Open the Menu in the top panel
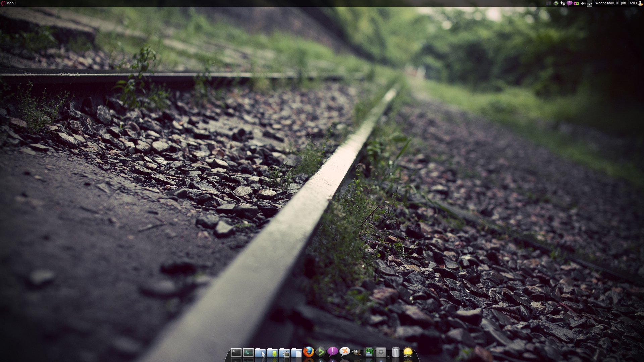This screenshot has height=362, width=644. coord(8,3)
